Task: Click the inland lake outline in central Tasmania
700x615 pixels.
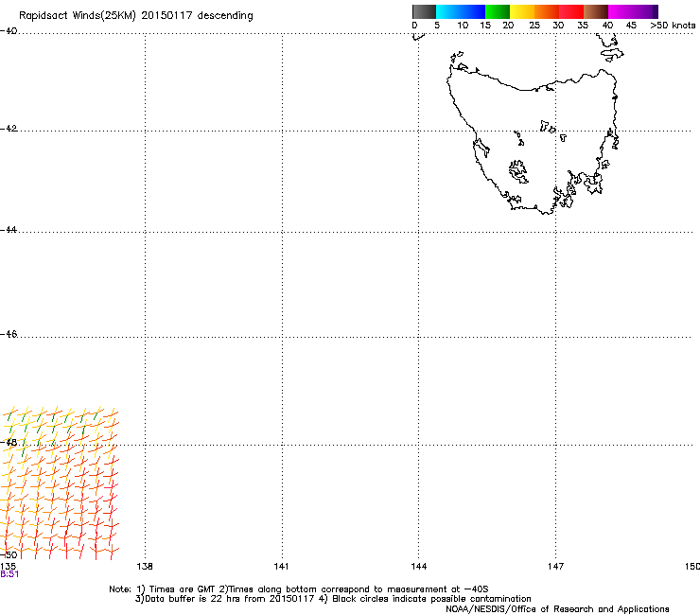Action: tap(518, 171)
